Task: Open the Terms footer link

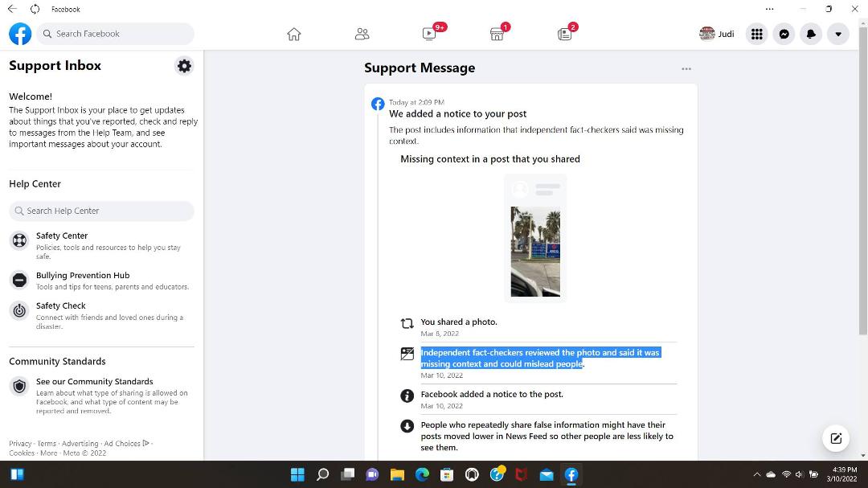Action: coord(47,444)
